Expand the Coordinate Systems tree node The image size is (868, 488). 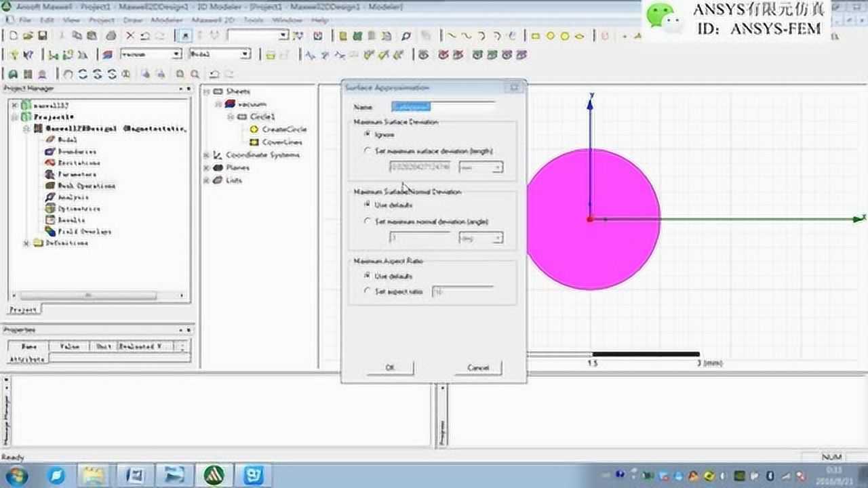click(207, 155)
